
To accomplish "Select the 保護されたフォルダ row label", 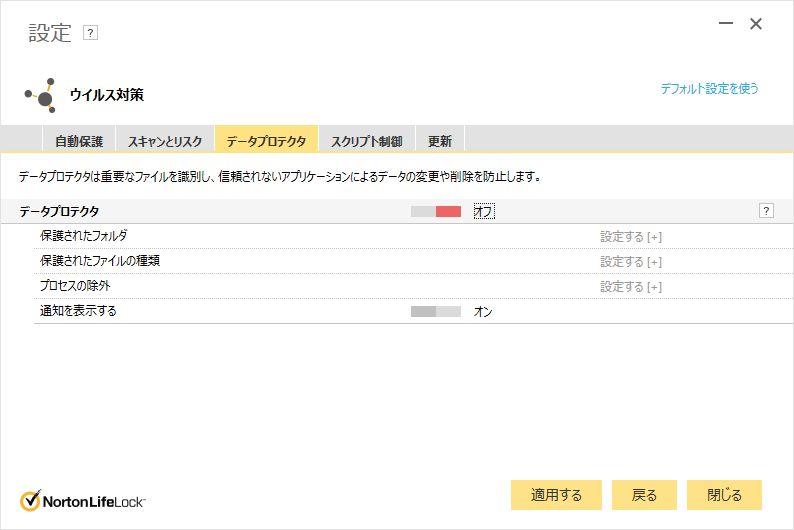I will point(84,235).
